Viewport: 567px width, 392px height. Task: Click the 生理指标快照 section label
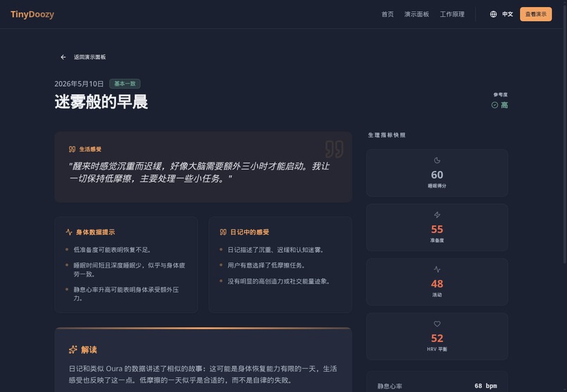[x=387, y=135]
